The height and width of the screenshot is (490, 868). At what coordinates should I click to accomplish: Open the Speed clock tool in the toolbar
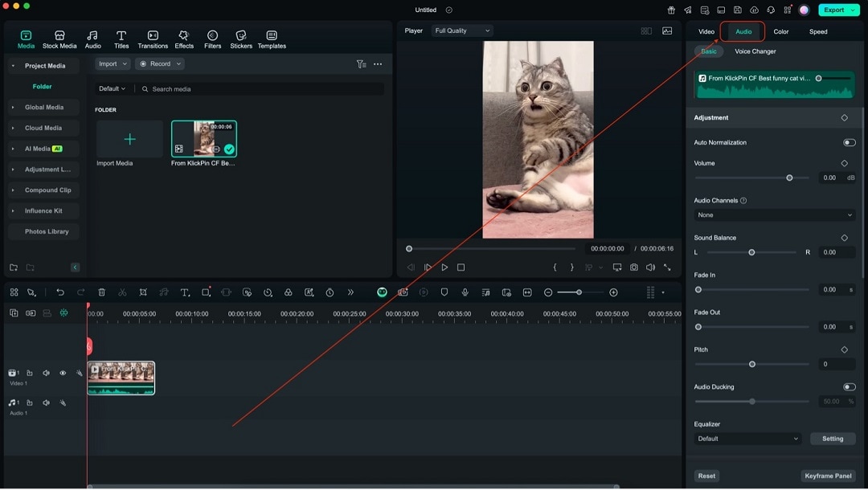(x=329, y=292)
